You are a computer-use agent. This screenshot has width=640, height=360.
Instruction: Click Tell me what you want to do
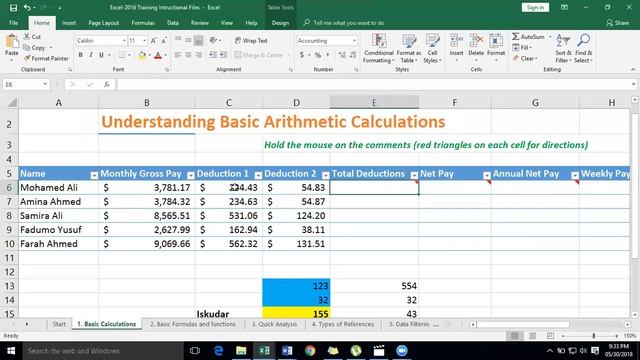click(344, 23)
